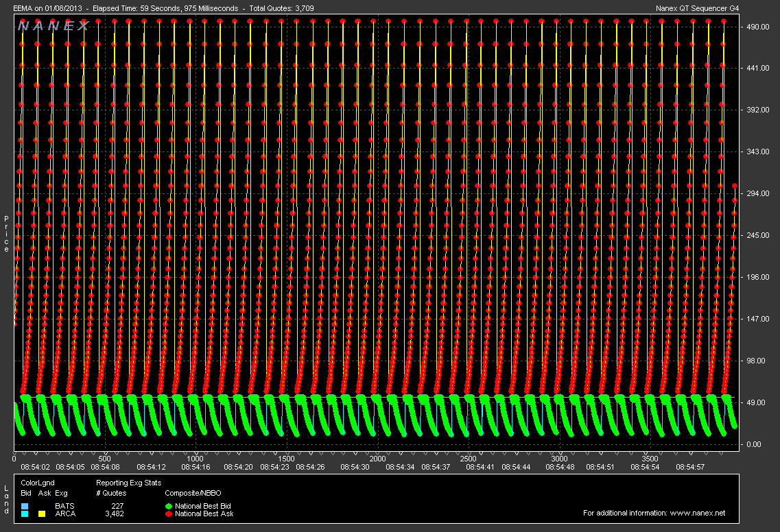Click the 1000 quote-count axis label

click(x=196, y=459)
